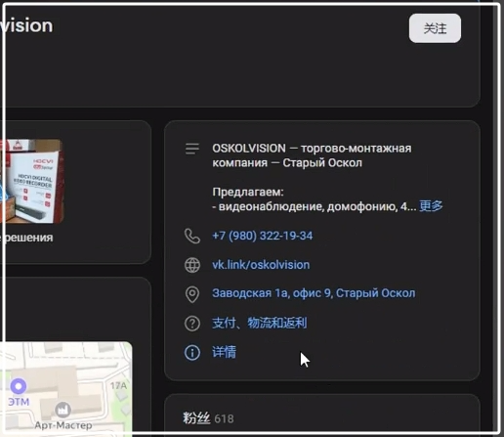Click the globe website icon

(192, 265)
